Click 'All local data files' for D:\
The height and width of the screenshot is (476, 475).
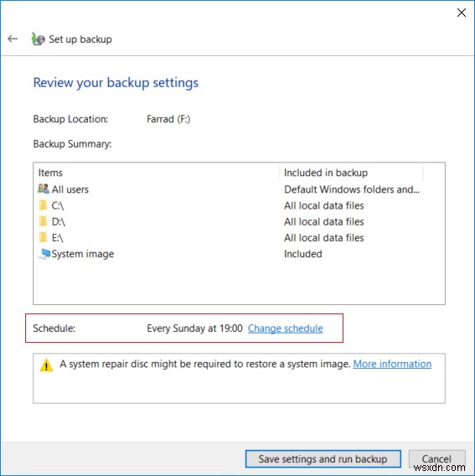tap(324, 222)
